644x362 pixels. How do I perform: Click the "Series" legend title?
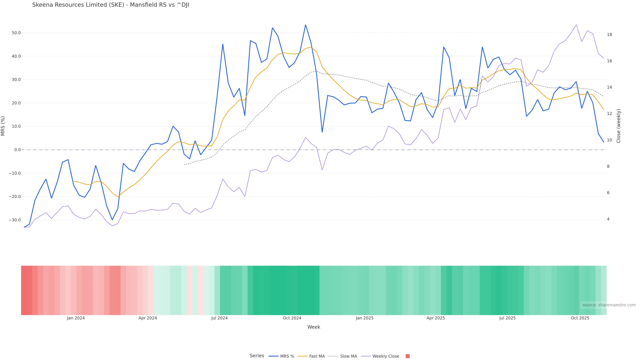tap(257, 356)
